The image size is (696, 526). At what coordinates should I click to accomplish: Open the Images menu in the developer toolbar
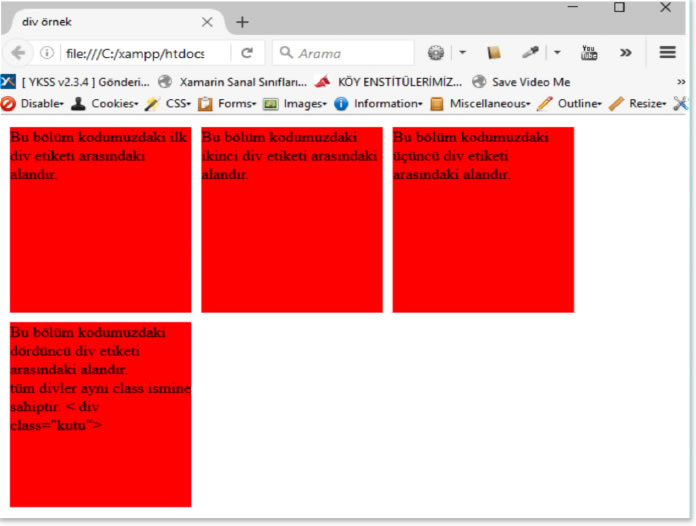coord(295,103)
